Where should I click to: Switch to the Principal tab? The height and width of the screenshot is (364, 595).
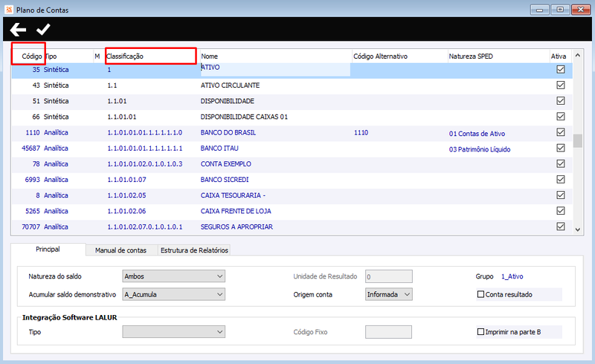click(x=48, y=249)
